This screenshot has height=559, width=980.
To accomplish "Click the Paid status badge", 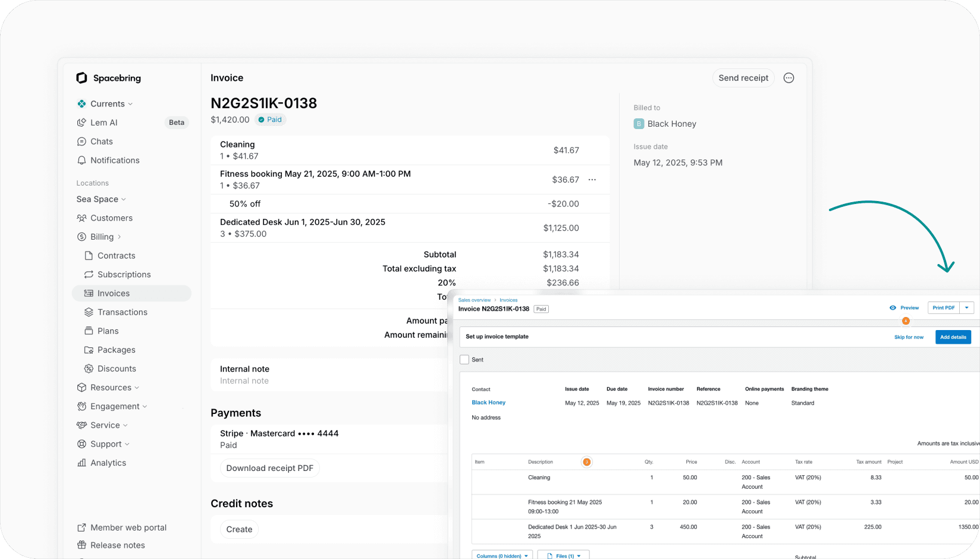I will point(271,120).
